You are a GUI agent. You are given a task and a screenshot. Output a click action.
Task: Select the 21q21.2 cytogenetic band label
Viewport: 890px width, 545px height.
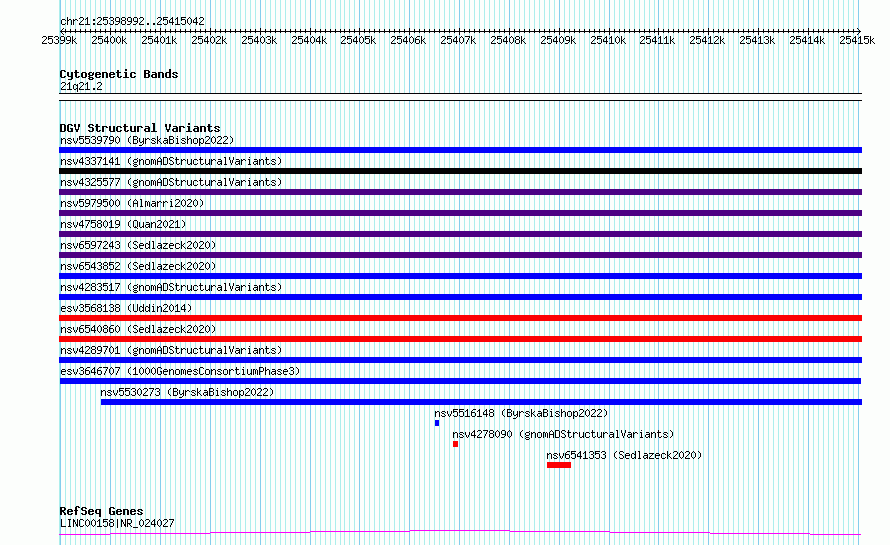pyautogui.click(x=81, y=86)
